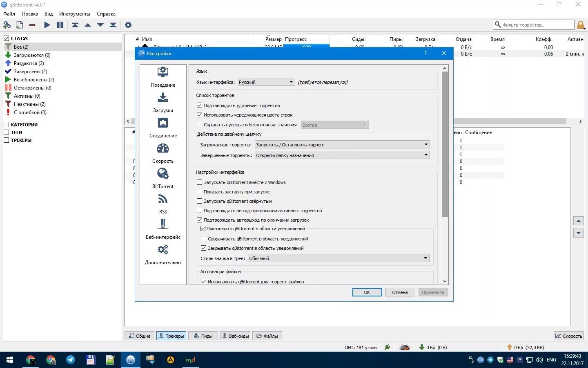Enable Скрывать нулевые и бесконечные значения
This screenshot has width=588, height=368.
199,125
